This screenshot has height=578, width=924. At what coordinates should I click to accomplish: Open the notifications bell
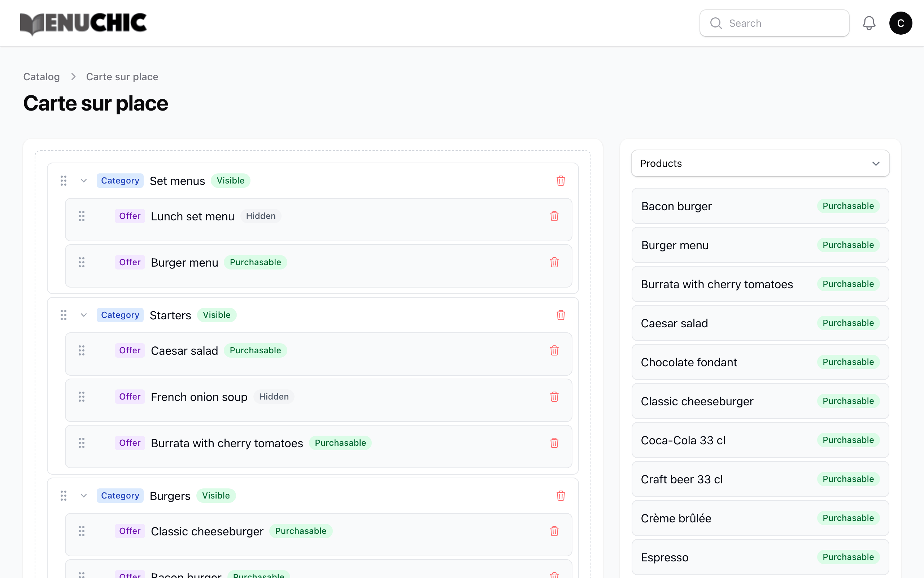(869, 23)
